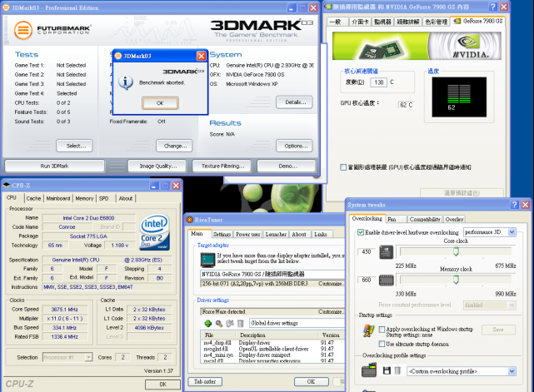Click the GPU temperature gauge display
Image resolution: width=534 pixels, height=392 pixels.
(459, 97)
